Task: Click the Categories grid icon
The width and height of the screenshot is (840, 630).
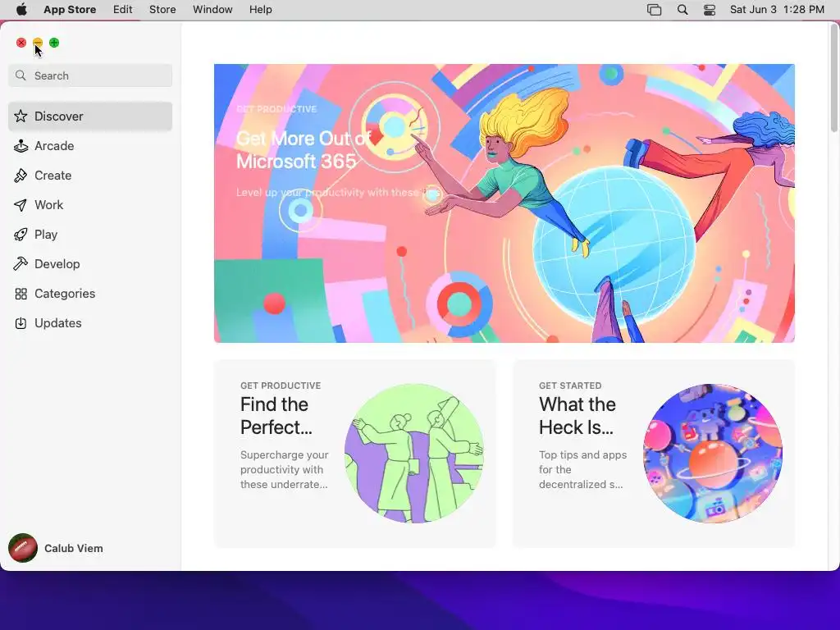Action: (21, 294)
